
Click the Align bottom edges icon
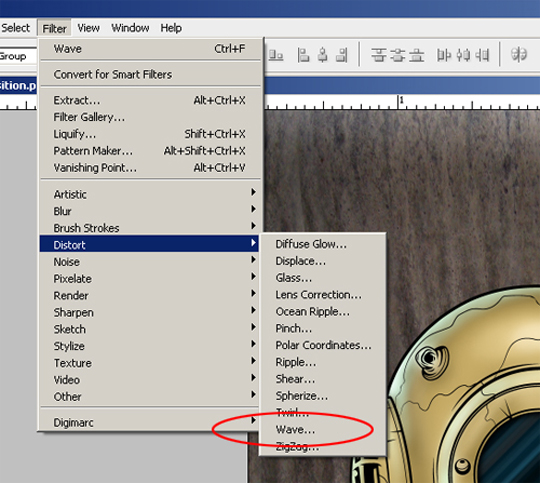[276, 55]
